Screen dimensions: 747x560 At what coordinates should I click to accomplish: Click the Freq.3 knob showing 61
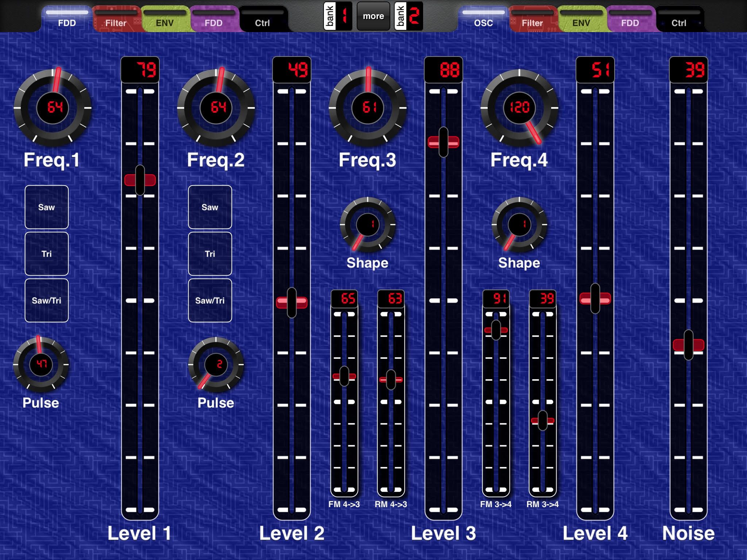click(x=368, y=108)
